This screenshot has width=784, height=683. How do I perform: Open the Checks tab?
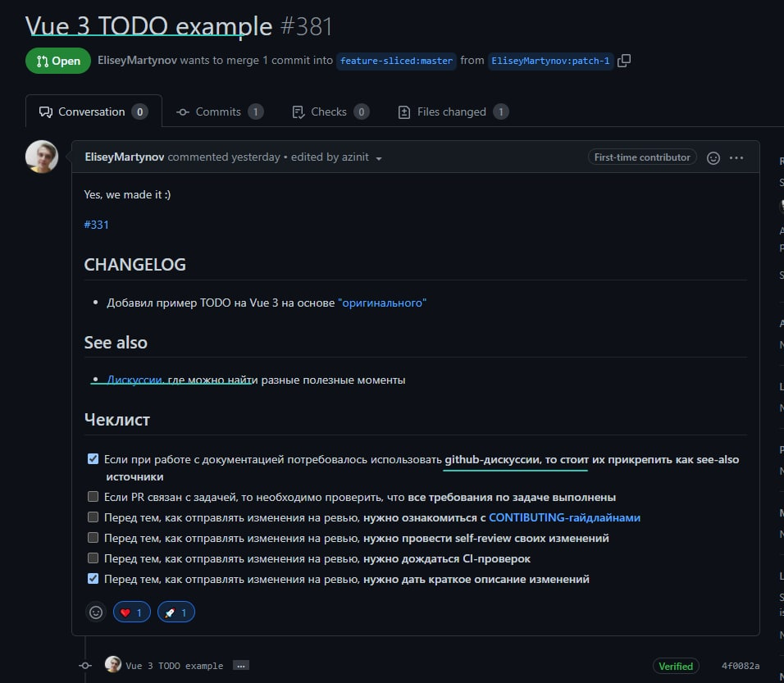pos(330,112)
